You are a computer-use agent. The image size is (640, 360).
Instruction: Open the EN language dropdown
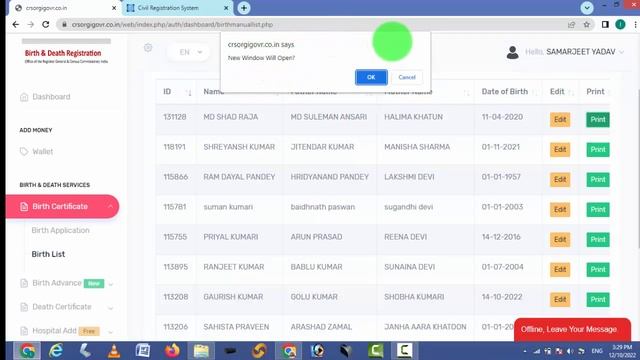(x=190, y=52)
